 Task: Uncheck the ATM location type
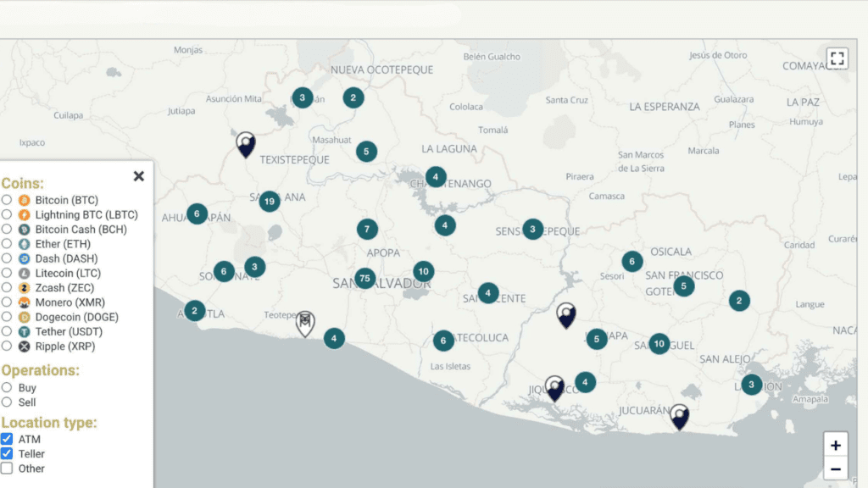pos(7,439)
